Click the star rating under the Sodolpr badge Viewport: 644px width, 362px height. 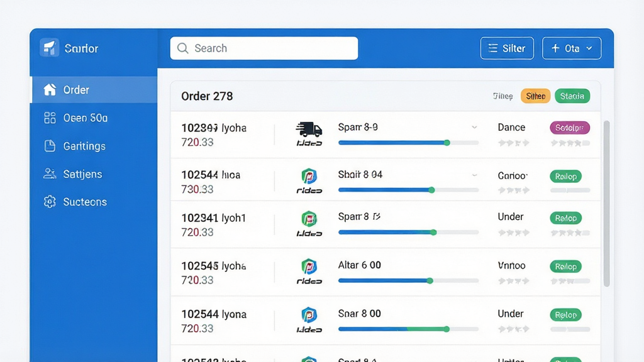pos(570,143)
